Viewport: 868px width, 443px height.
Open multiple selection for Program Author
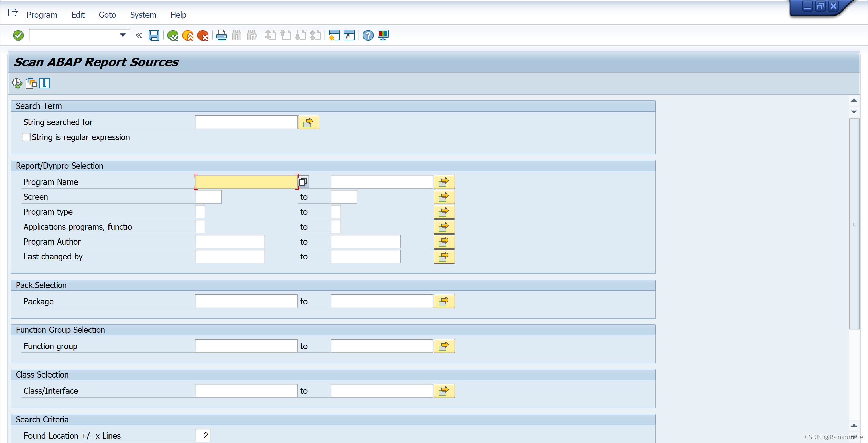point(444,241)
